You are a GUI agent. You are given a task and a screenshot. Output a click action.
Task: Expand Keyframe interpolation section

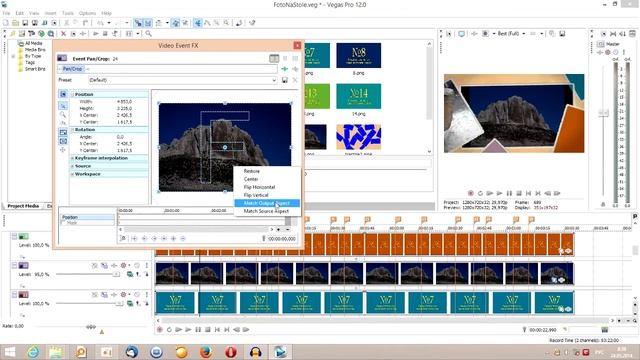[72, 158]
